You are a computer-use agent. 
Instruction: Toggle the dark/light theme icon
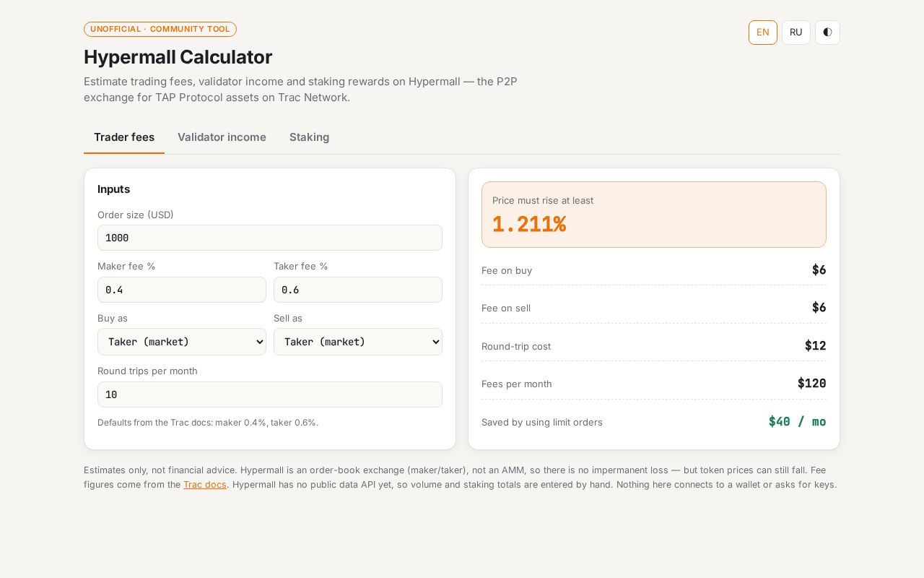click(x=827, y=33)
